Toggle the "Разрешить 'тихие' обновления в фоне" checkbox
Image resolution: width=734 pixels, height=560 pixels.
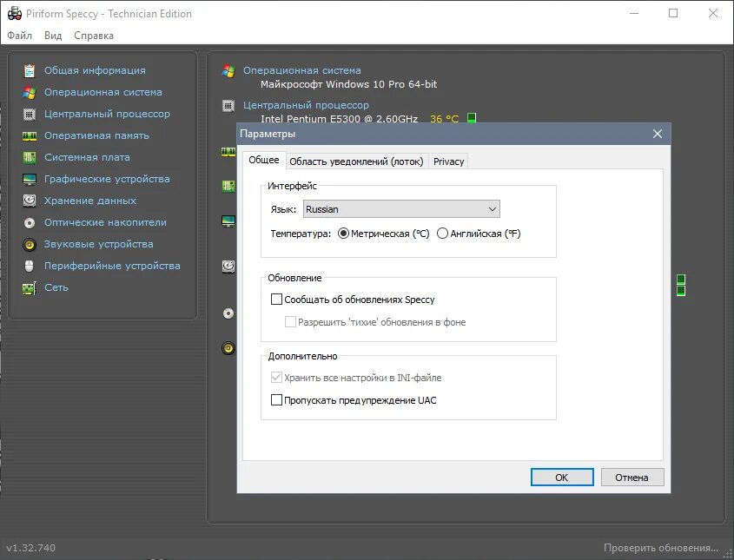pos(291,322)
